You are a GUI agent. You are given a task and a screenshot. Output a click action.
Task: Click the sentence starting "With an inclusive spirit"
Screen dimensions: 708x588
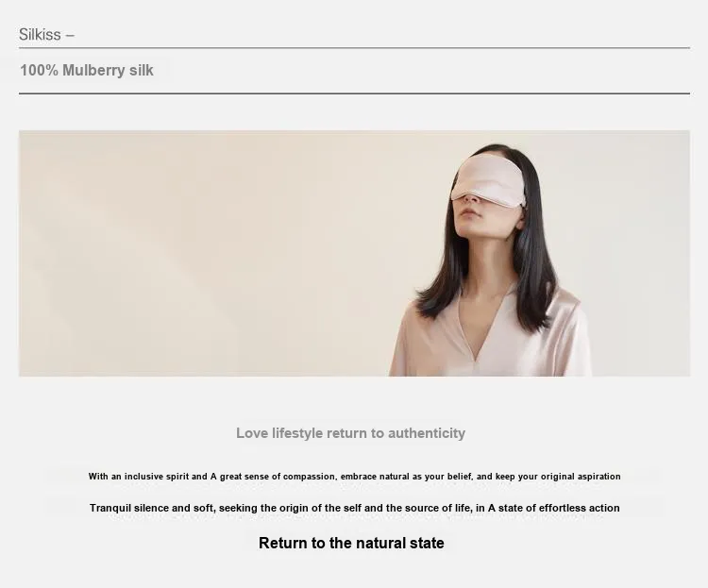click(354, 477)
